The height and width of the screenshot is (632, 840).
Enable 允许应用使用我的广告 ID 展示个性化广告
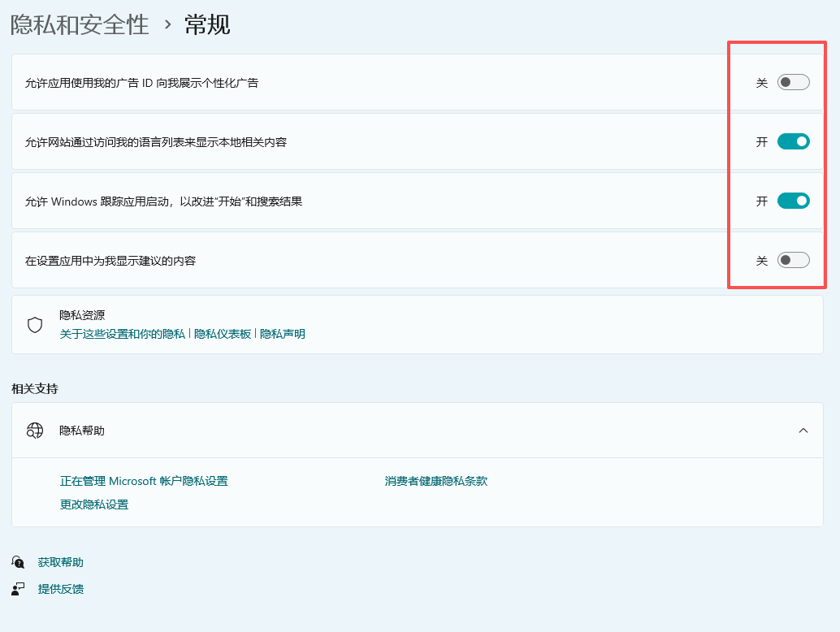click(792, 81)
